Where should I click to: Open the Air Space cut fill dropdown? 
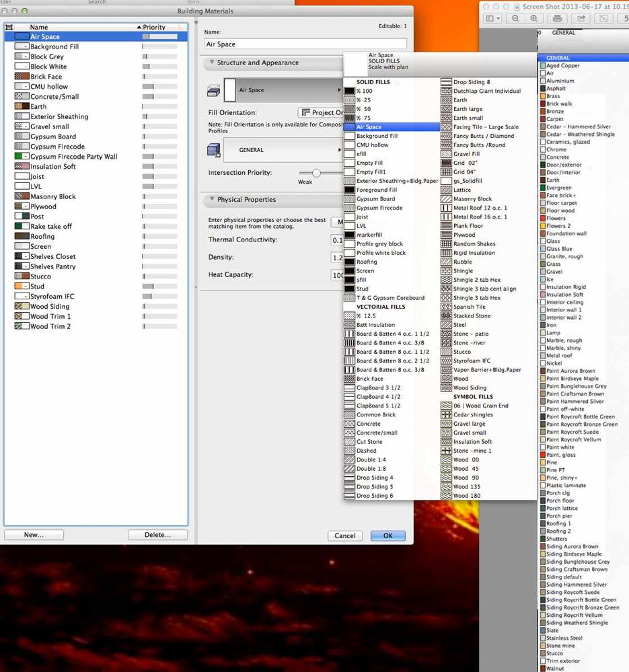283,90
